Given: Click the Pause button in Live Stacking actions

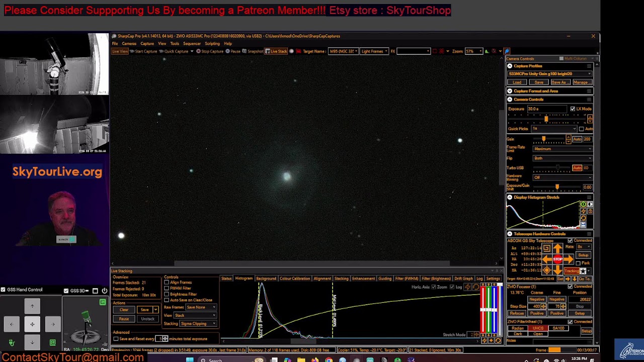Looking at the screenshot, I should coord(124,319).
